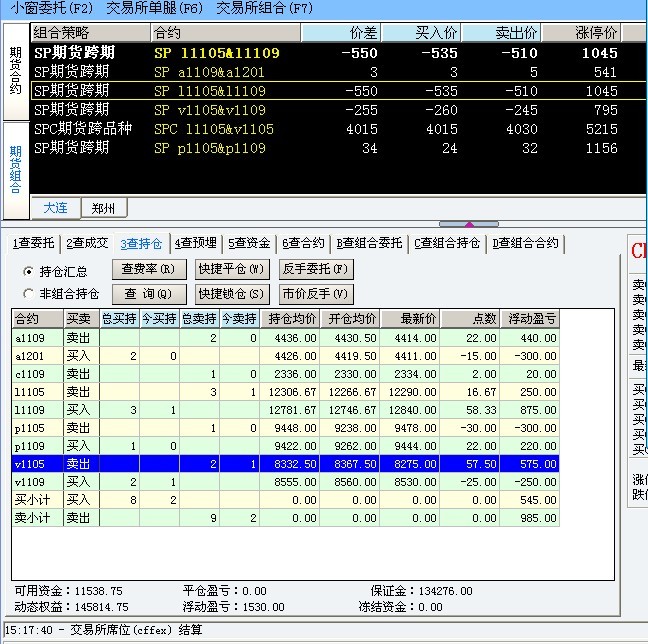
Task: Open the 2查成交 tab
Action: [87, 243]
